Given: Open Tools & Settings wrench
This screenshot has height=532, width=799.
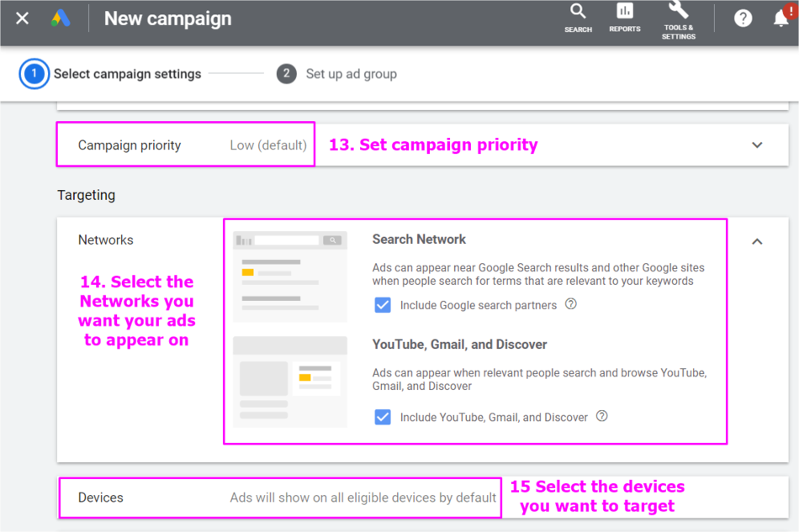Looking at the screenshot, I should (x=678, y=20).
